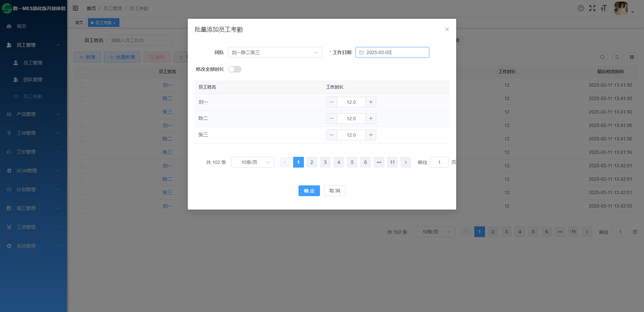Screen dimensions: 644x312
Task: Click the help question mark icon
Action: 581,8
